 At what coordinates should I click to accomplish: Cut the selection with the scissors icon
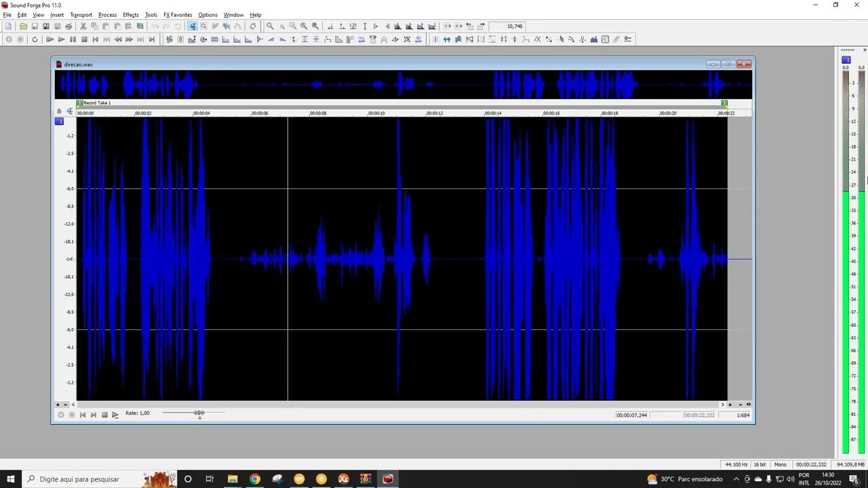point(83,26)
